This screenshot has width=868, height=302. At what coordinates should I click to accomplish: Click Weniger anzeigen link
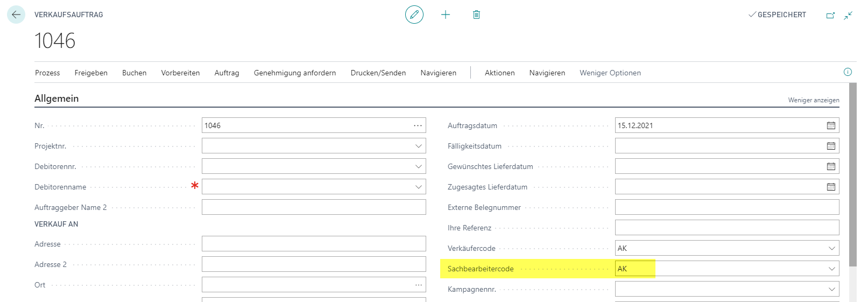click(x=814, y=100)
